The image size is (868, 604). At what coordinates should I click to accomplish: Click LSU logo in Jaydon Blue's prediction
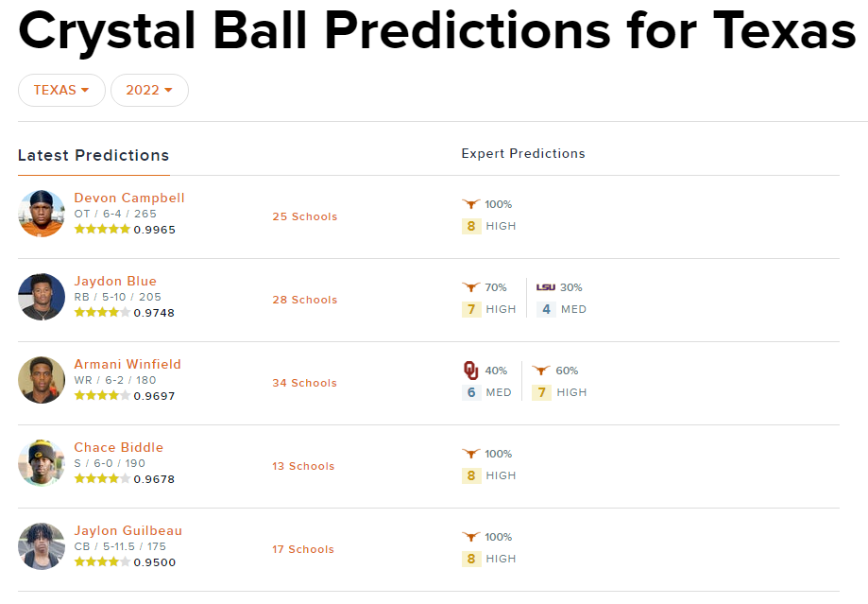(x=546, y=287)
